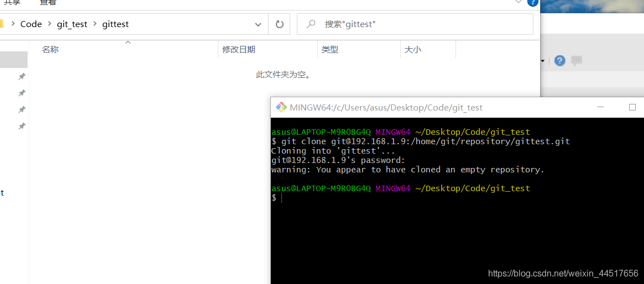Open the address bar history dropdown
The width and height of the screenshot is (644, 284).
point(258,24)
